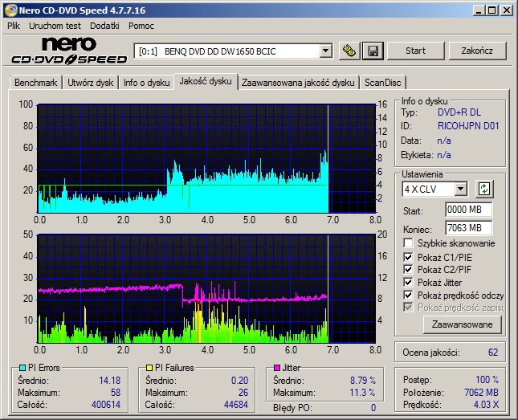Image resolution: width=518 pixels, height=420 pixels.
Task: Switch to the ScanDisc tab
Action: coord(383,83)
